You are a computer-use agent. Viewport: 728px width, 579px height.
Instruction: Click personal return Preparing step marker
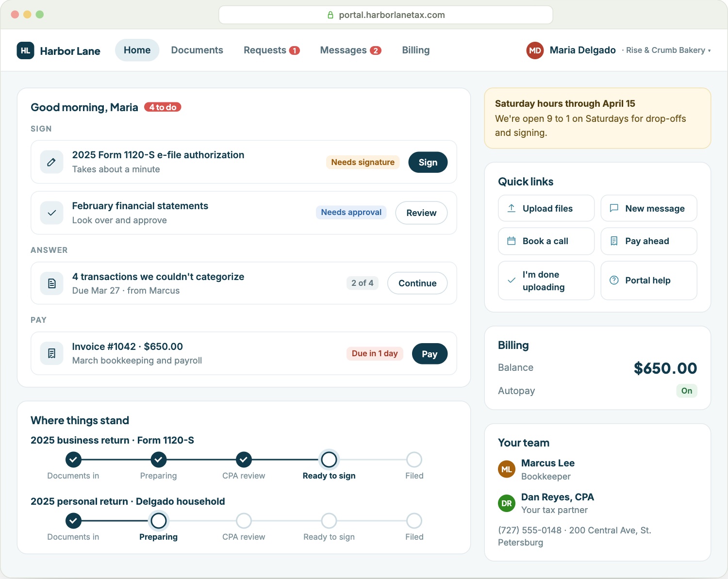[x=159, y=521]
